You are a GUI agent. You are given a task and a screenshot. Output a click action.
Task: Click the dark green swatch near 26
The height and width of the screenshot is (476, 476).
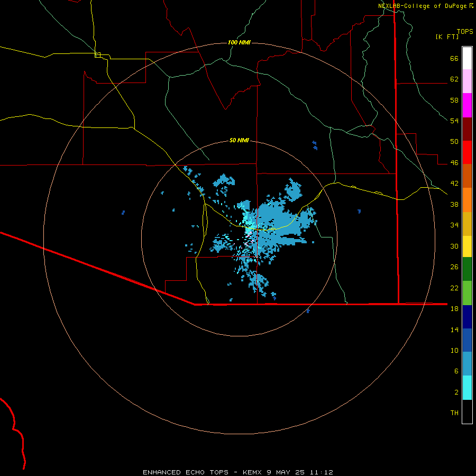point(467,269)
